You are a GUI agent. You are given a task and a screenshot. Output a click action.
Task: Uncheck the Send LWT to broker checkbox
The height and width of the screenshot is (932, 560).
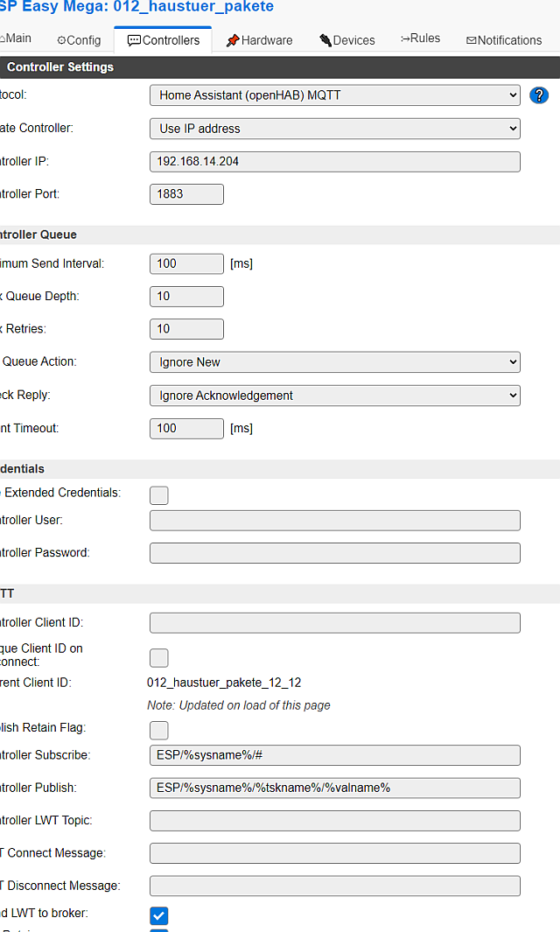[x=158, y=916]
